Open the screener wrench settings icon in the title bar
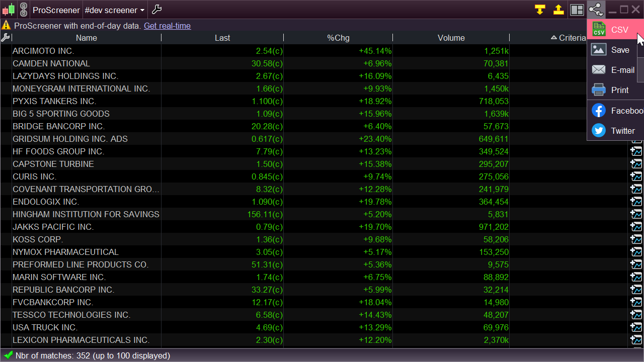 click(156, 10)
